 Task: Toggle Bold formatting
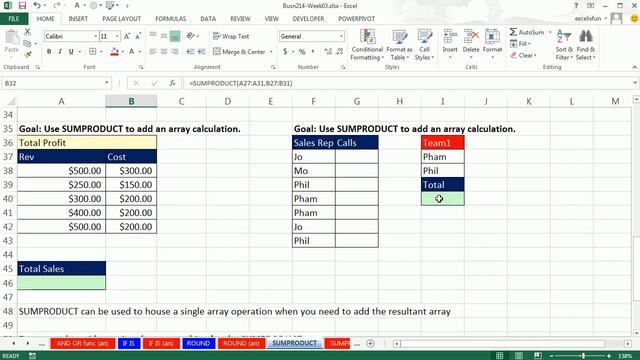pos(49,52)
